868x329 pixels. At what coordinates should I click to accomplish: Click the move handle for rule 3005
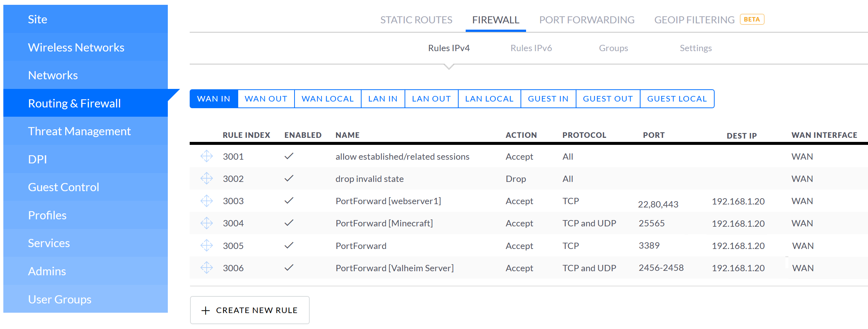[x=207, y=245]
